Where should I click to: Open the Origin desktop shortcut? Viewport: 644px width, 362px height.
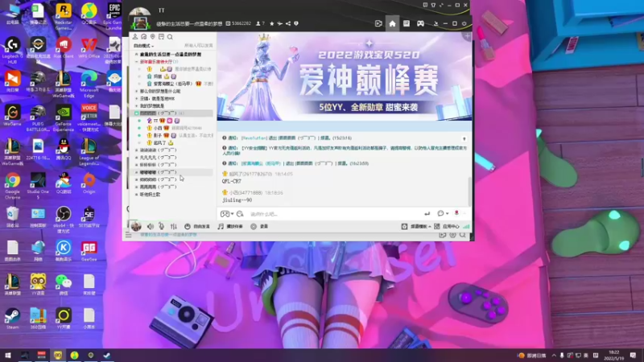[89, 183]
